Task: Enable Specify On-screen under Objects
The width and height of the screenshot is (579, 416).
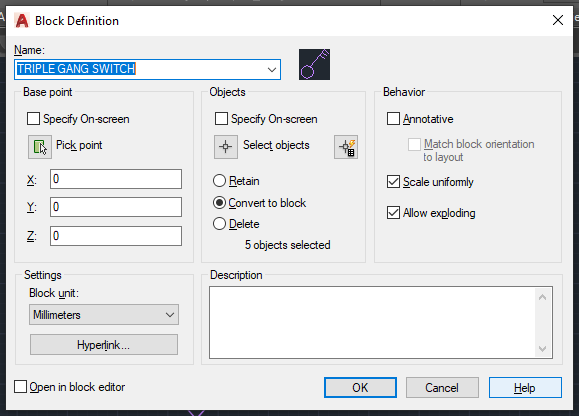Action: 222,119
